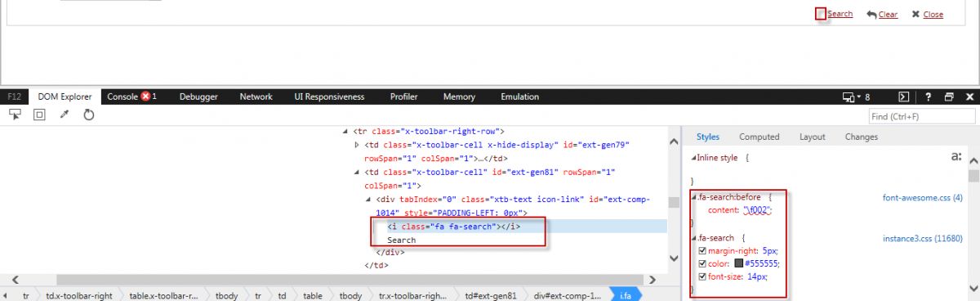Focus the Find (Ctrl+F) search box

(x=922, y=116)
